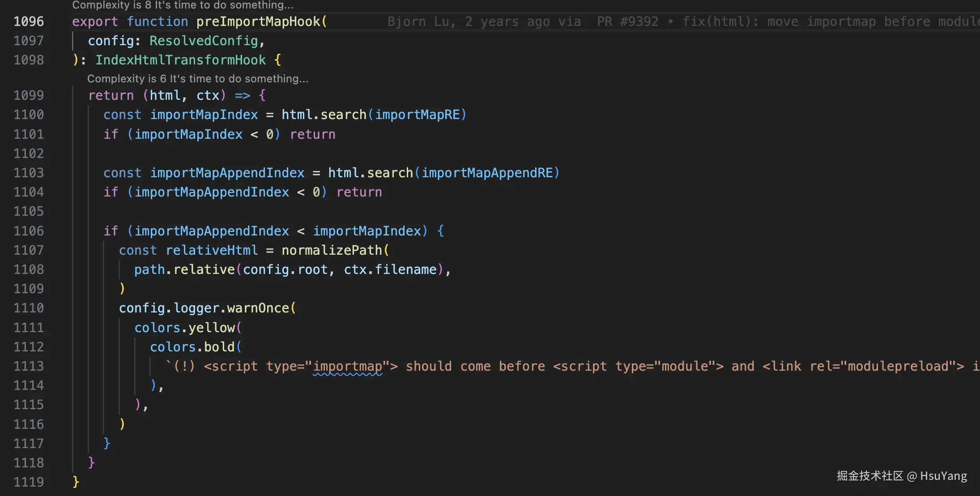980x496 pixels.
Task: Click the ResolvedConfig type reference
Action: [x=204, y=41]
